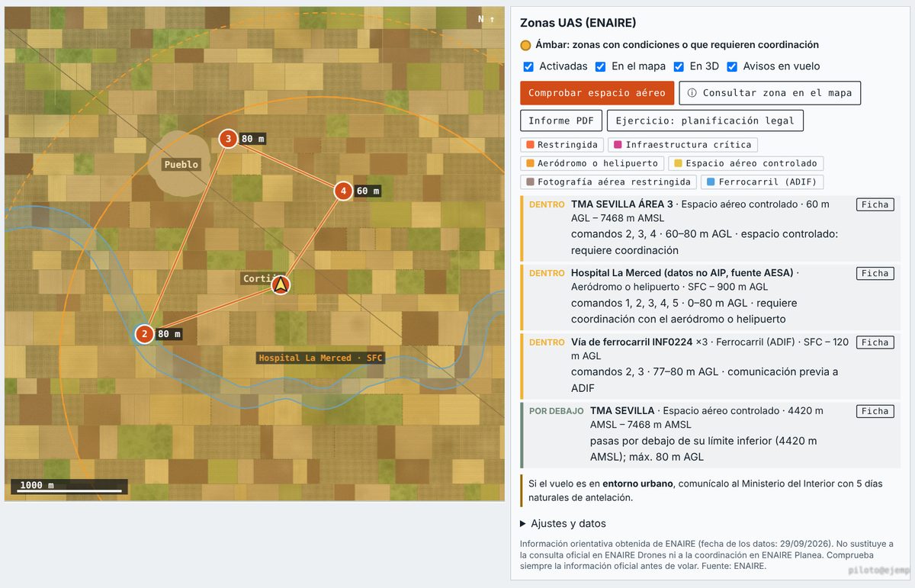Start Ejercicio: planificación legal

tap(705, 120)
